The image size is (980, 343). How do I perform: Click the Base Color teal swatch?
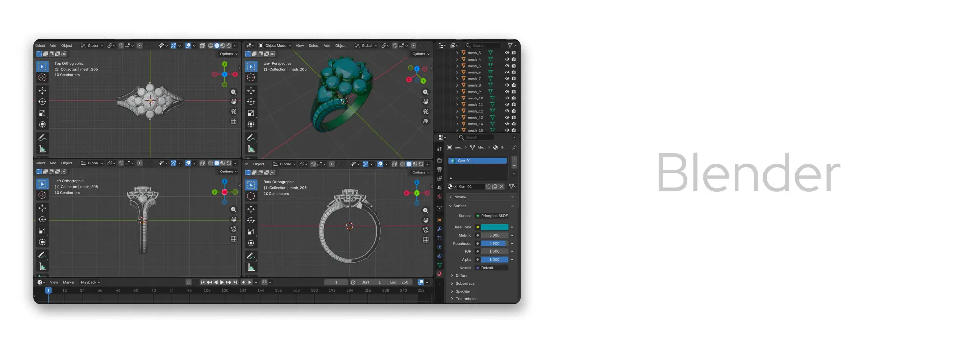click(494, 227)
